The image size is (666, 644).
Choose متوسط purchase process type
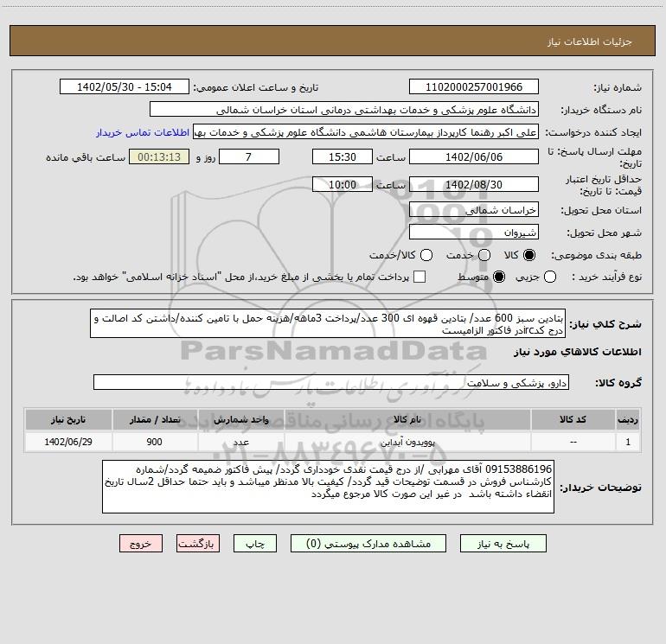coord(499,277)
